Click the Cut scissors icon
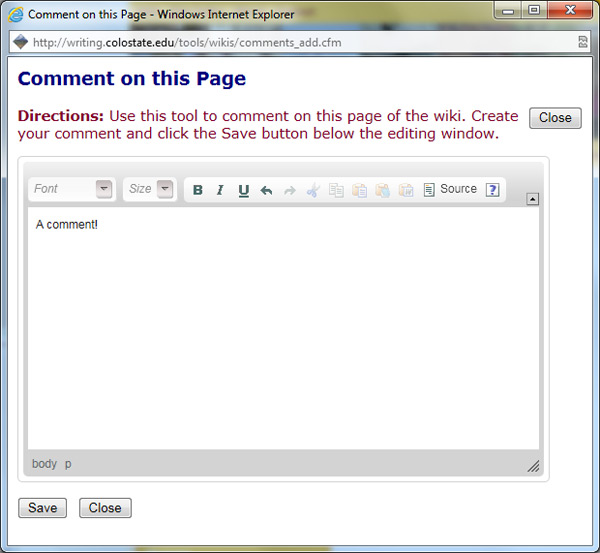This screenshot has height=553, width=600. tap(313, 190)
